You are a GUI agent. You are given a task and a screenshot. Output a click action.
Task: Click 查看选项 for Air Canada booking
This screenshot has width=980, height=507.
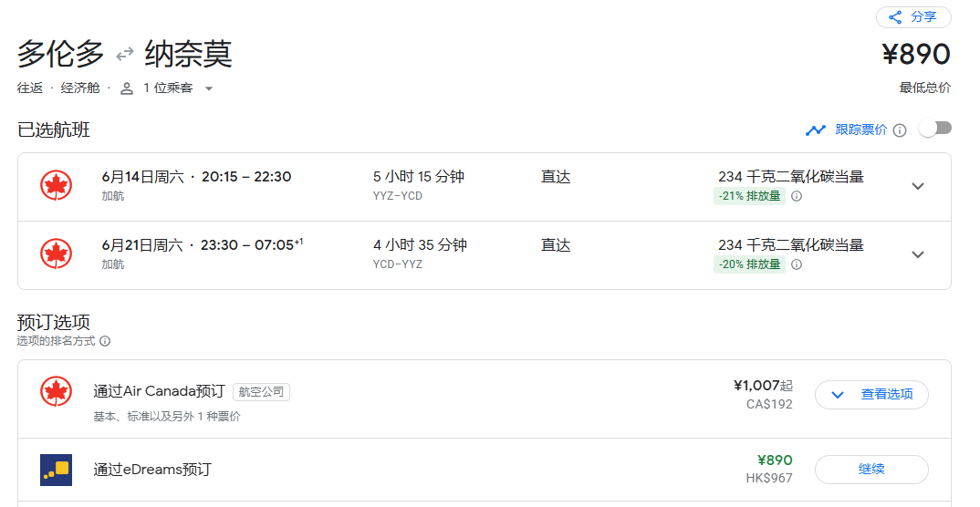click(x=871, y=395)
